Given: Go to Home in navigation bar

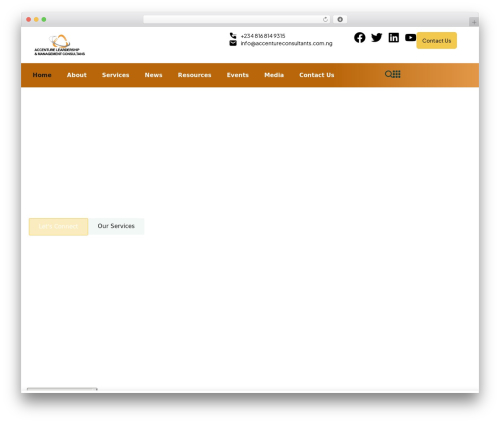Looking at the screenshot, I should tap(42, 75).
